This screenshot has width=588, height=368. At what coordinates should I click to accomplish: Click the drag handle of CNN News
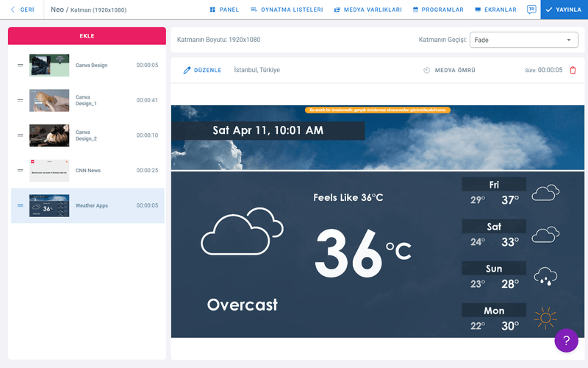(21, 171)
